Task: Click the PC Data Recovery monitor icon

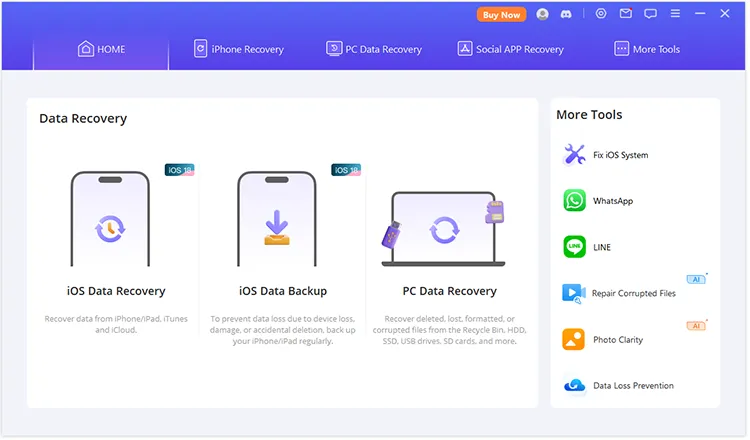Action: click(334, 49)
